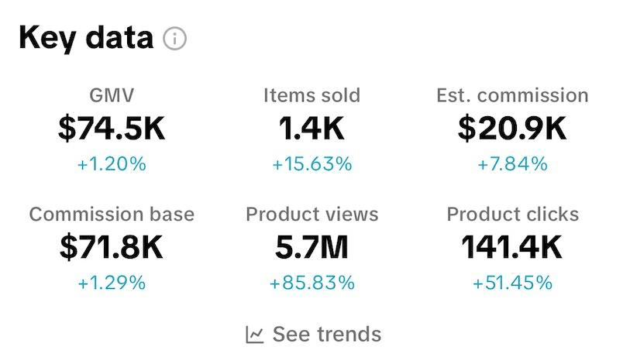The height and width of the screenshot is (364, 623).
Task: Click the $71.8K commission base value
Action: click(112, 248)
